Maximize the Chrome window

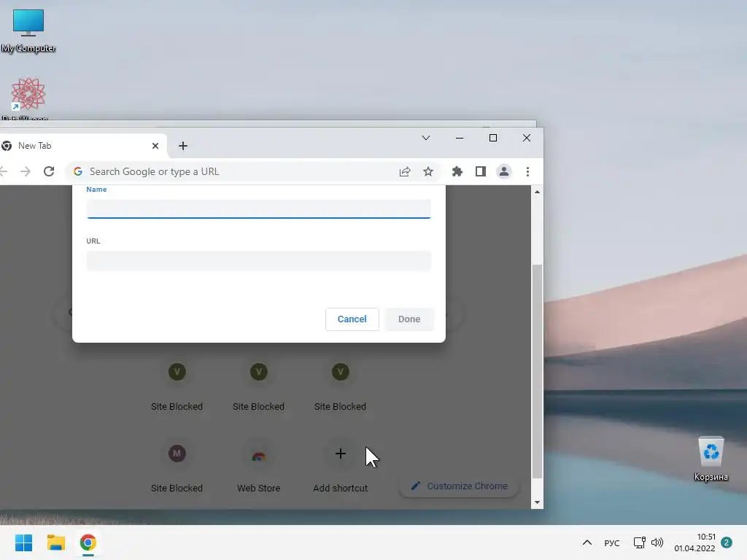click(493, 138)
